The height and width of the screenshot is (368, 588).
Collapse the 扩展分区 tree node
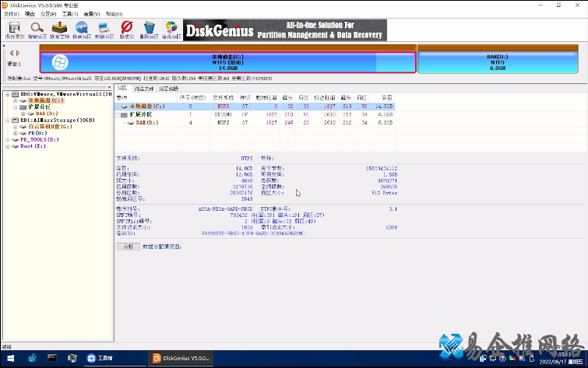tap(15, 107)
